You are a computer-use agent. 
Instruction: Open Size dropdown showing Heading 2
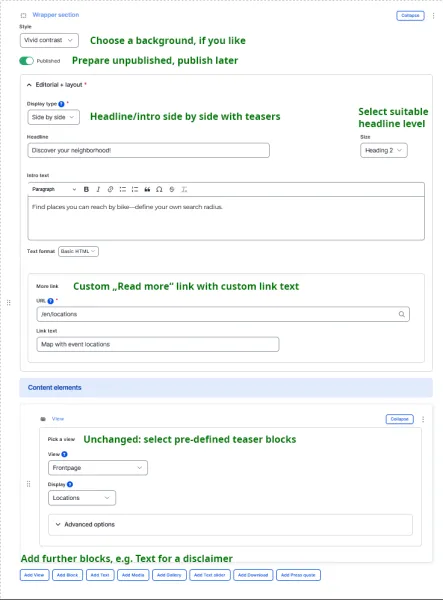point(384,150)
